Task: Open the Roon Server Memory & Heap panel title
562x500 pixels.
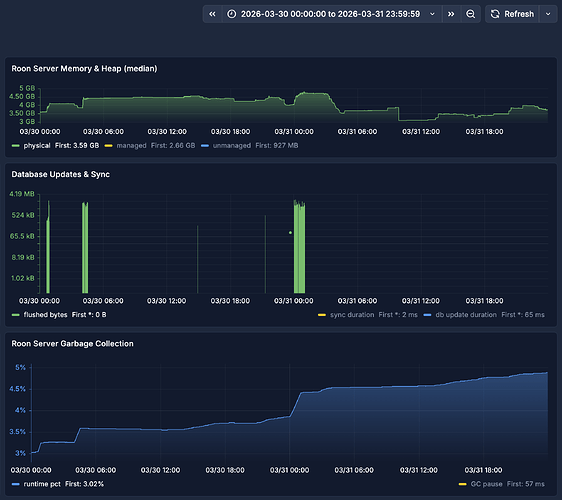Action: 84,68
